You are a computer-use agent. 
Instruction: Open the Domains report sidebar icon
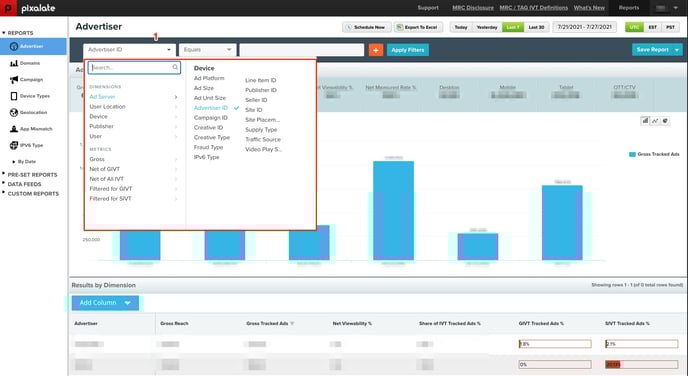(x=14, y=63)
